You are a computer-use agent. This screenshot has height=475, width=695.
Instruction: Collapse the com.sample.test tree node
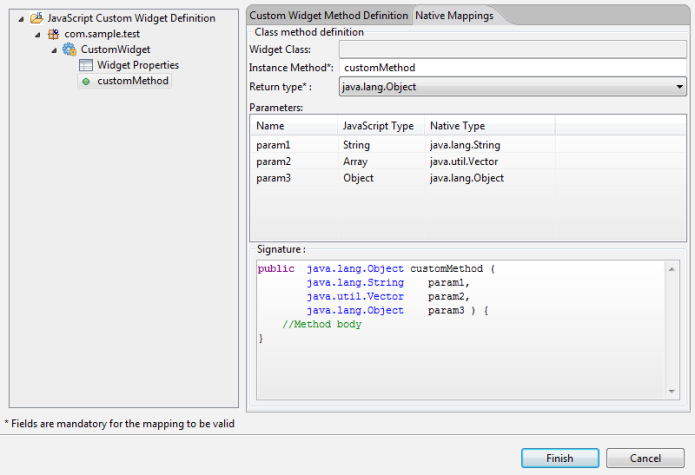coord(38,34)
